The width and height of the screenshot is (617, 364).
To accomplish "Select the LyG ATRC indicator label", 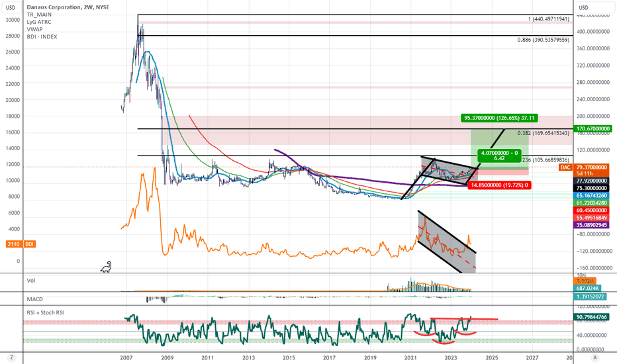I will (x=39, y=22).
